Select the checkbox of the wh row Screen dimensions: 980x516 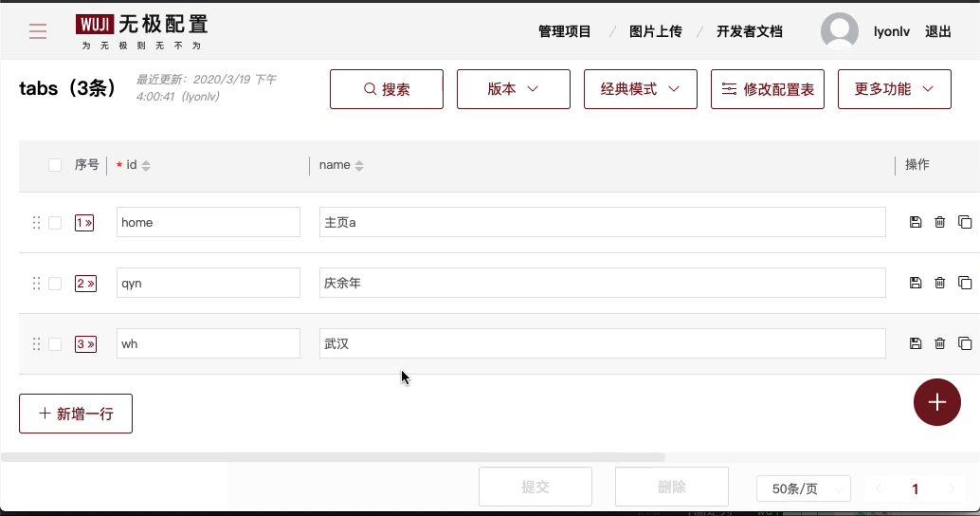tap(55, 344)
